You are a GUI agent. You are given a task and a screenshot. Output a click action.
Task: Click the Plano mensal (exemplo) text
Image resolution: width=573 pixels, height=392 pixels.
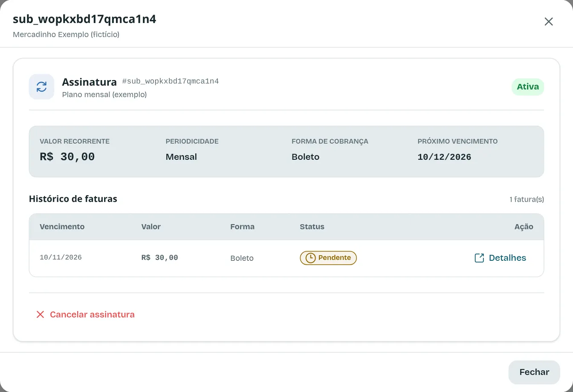point(104,95)
